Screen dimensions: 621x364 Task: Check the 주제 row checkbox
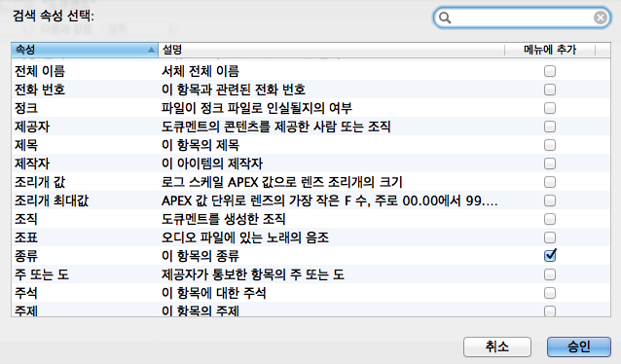pos(550,310)
